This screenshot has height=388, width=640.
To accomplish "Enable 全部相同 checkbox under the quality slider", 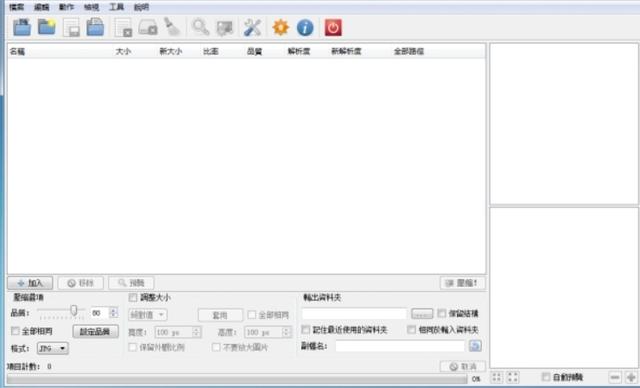I will 15,330.
